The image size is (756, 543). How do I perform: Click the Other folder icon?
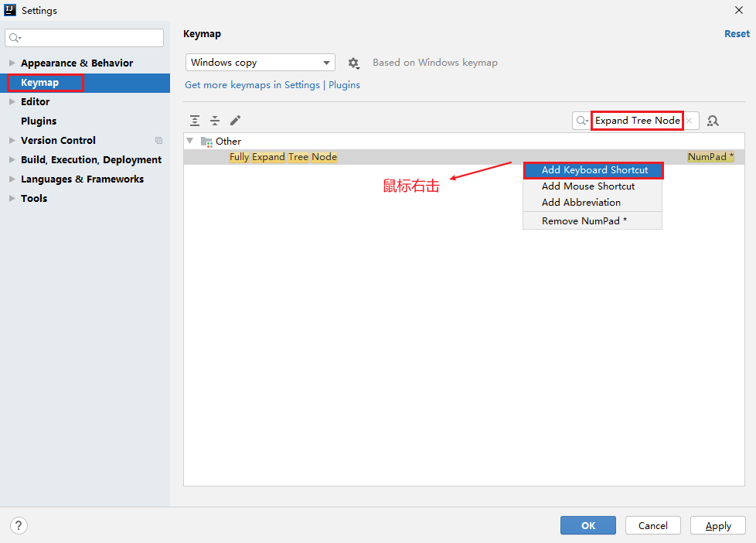206,142
